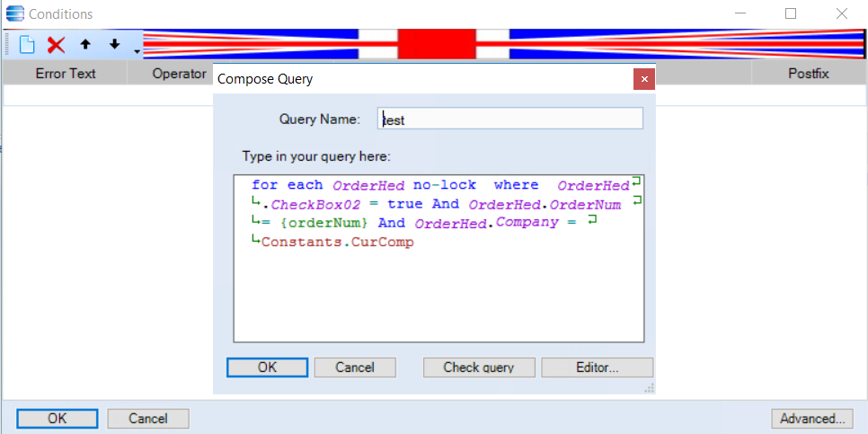
Task: Click the Check query button
Action: click(479, 367)
